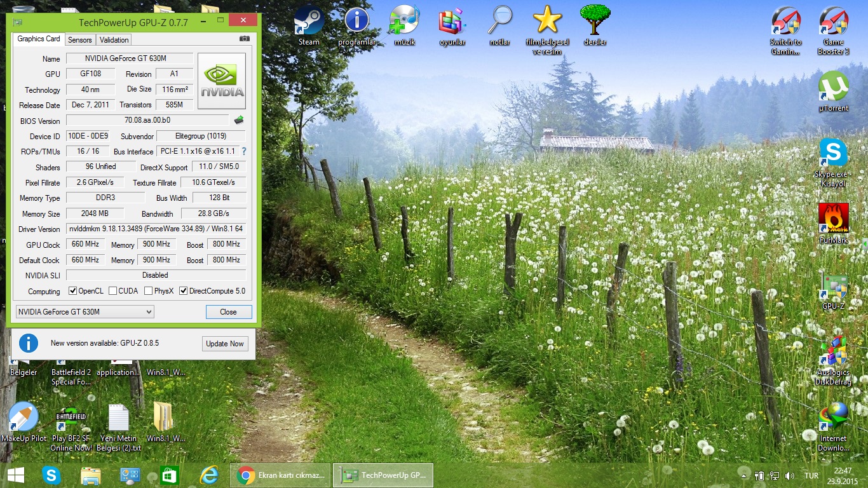The height and width of the screenshot is (488, 868).
Task: Enable the CUDA checkbox
Action: pyautogui.click(x=113, y=291)
